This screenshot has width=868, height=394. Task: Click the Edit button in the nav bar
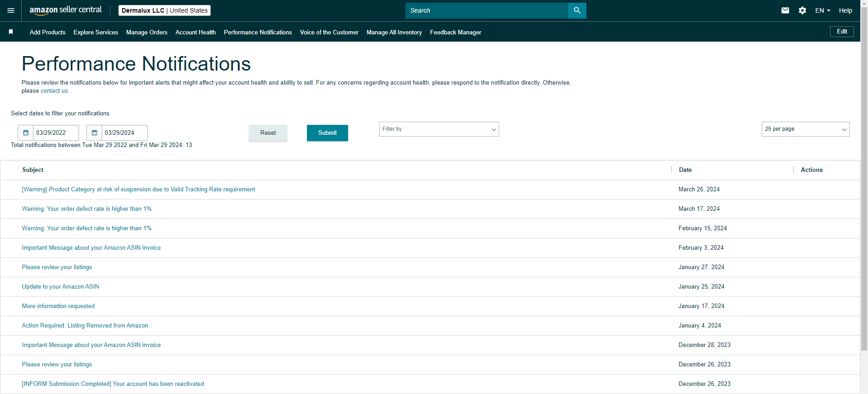pos(842,32)
